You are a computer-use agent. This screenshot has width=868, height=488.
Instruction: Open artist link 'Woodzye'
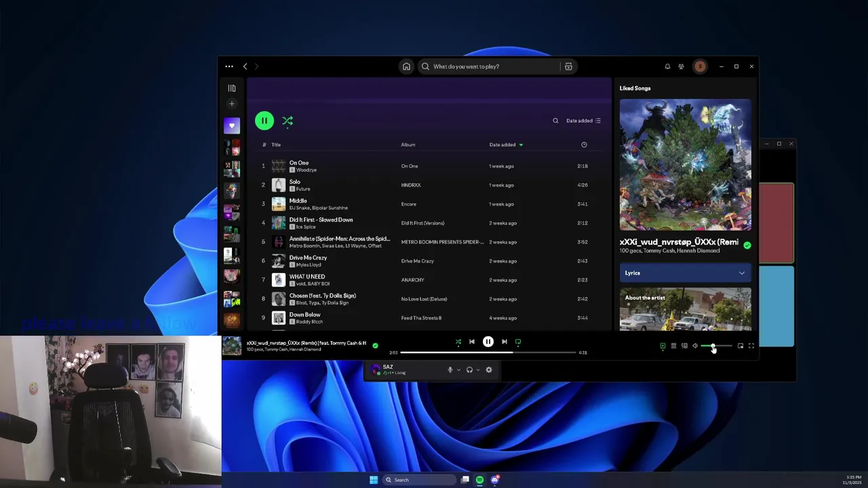[x=307, y=170]
